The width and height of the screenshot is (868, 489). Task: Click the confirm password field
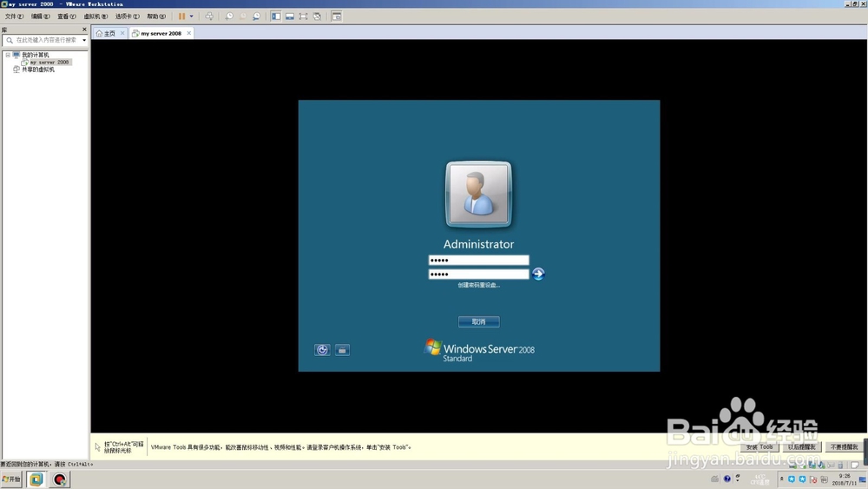click(x=478, y=274)
